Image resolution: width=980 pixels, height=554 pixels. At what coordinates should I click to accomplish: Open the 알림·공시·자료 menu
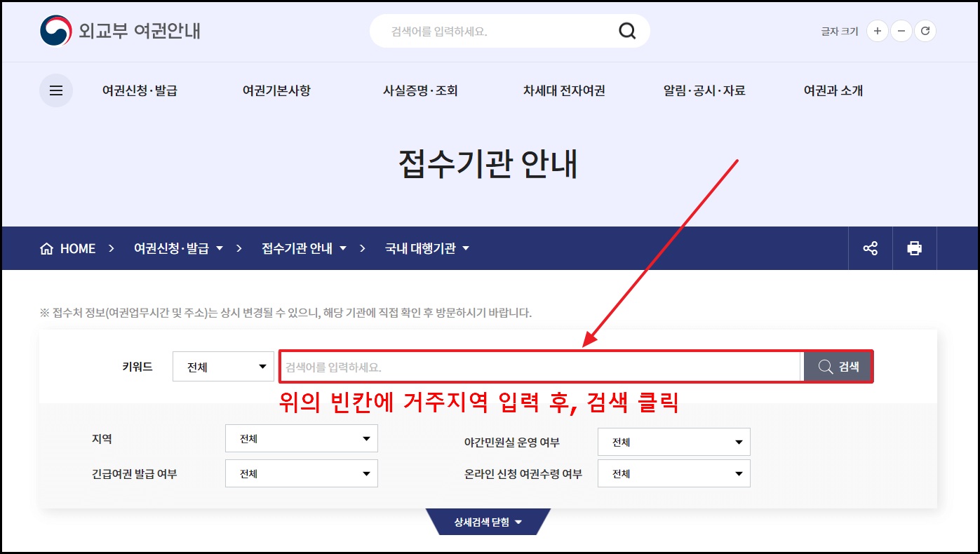pyautogui.click(x=704, y=90)
